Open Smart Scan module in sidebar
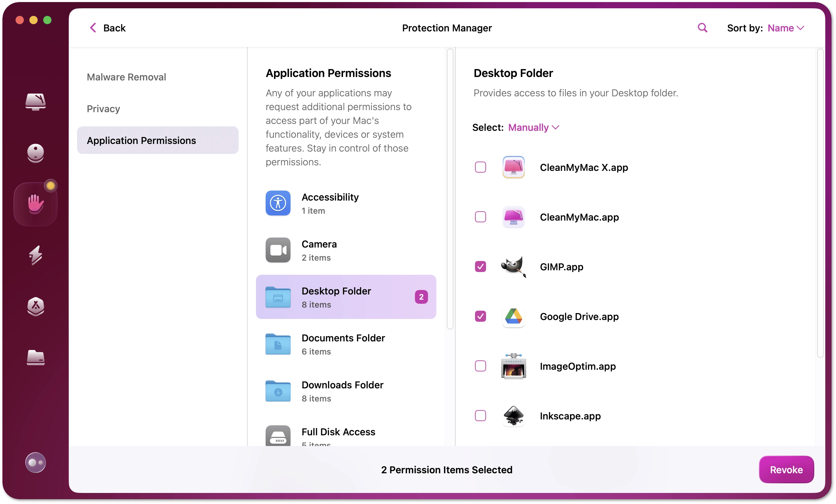The image size is (836, 504). [x=36, y=102]
